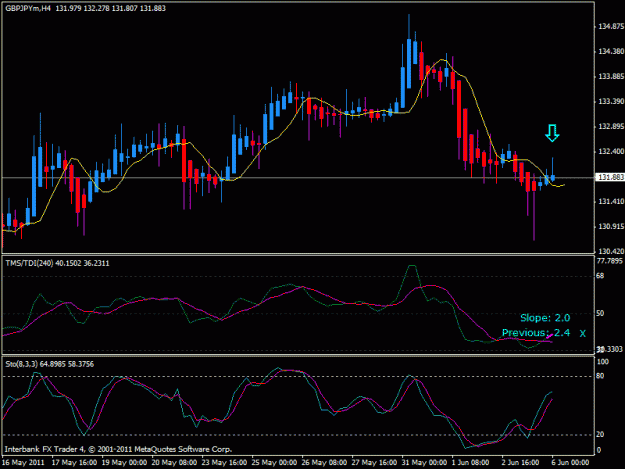Click the 134.380 price scale value

pyautogui.click(x=611, y=52)
